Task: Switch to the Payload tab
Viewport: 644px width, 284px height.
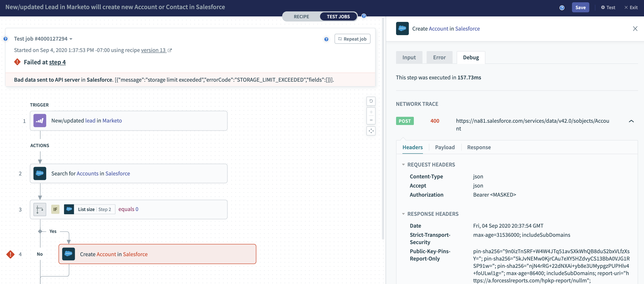Action: [445, 147]
